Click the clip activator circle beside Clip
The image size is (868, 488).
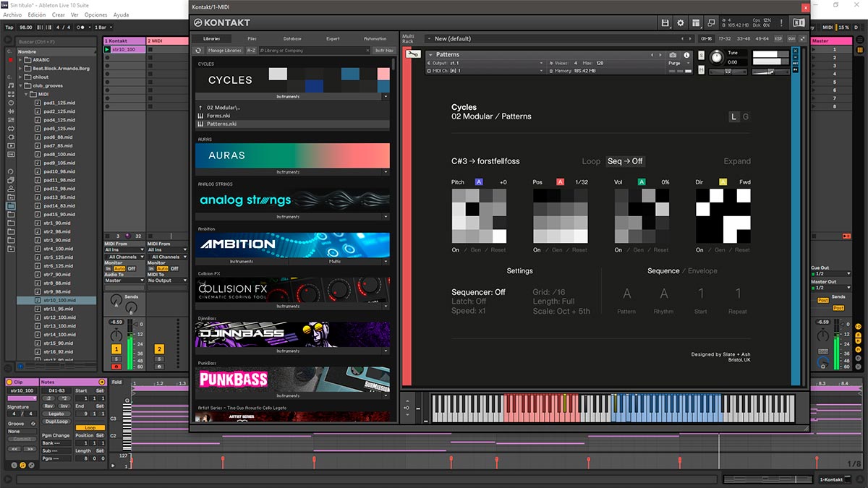point(10,382)
